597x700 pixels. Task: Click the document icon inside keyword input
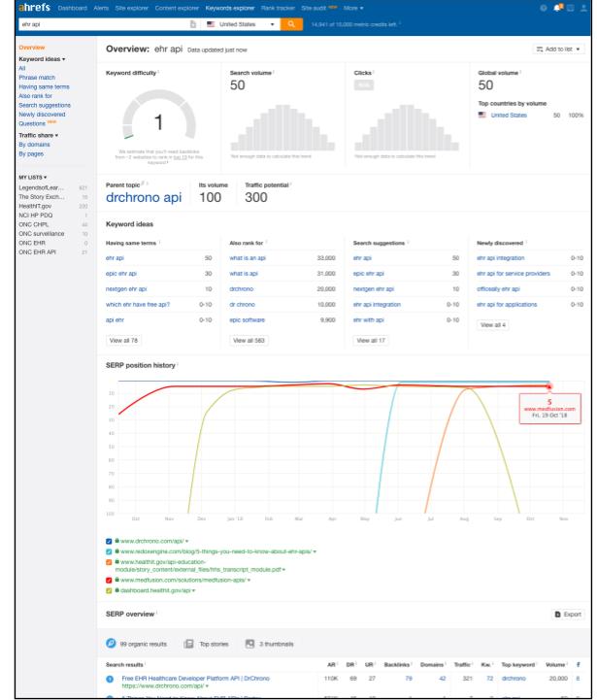(x=193, y=24)
